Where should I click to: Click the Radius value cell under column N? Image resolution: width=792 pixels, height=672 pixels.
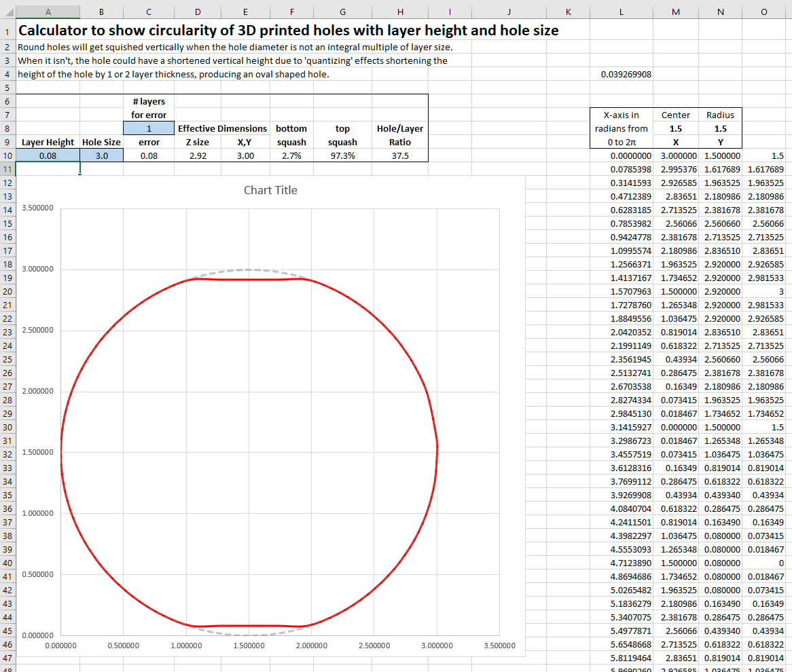720,128
